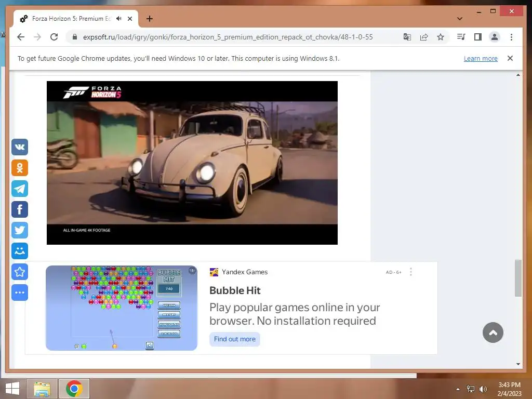Go forward in browser history
The image size is (532, 399).
(x=37, y=37)
